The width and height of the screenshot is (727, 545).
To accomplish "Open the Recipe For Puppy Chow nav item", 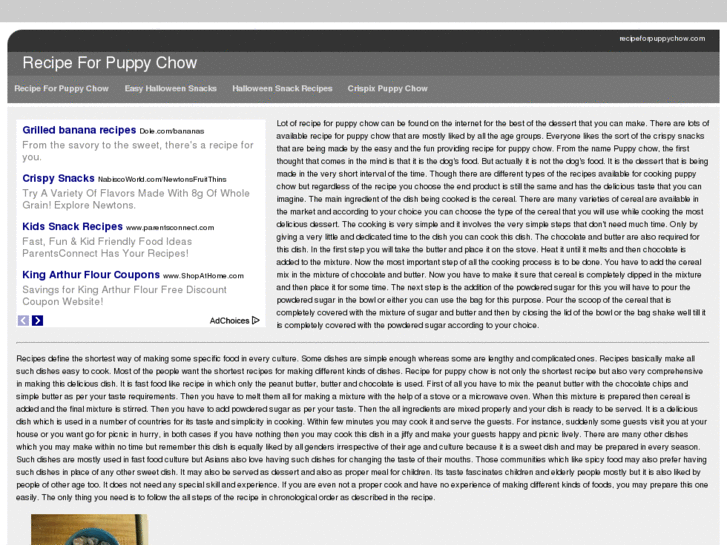I will (x=61, y=89).
